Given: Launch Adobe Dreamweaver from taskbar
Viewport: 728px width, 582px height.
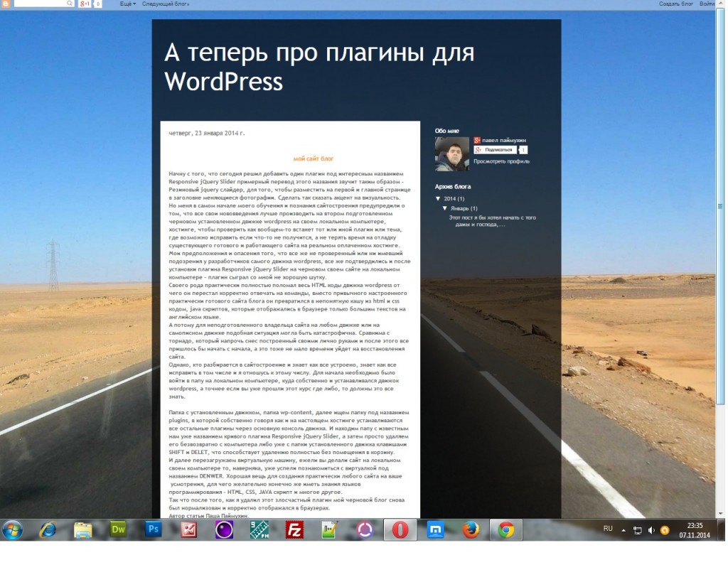Looking at the screenshot, I should (x=119, y=529).
